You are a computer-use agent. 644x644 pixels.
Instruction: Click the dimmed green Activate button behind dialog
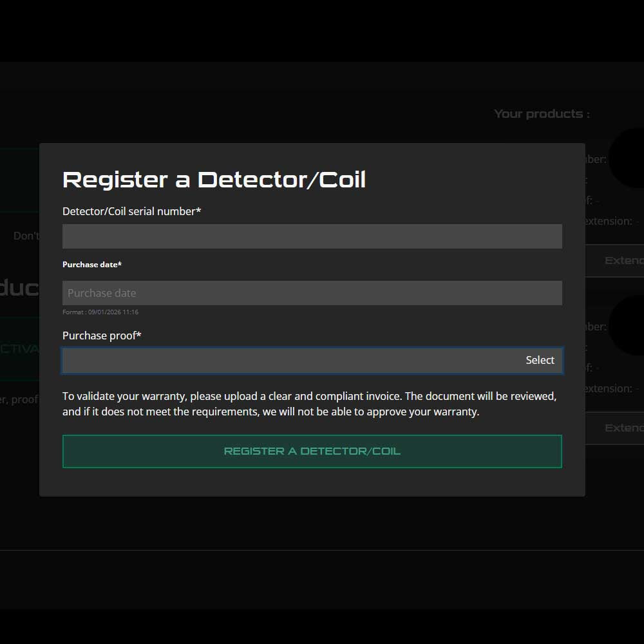point(19,349)
